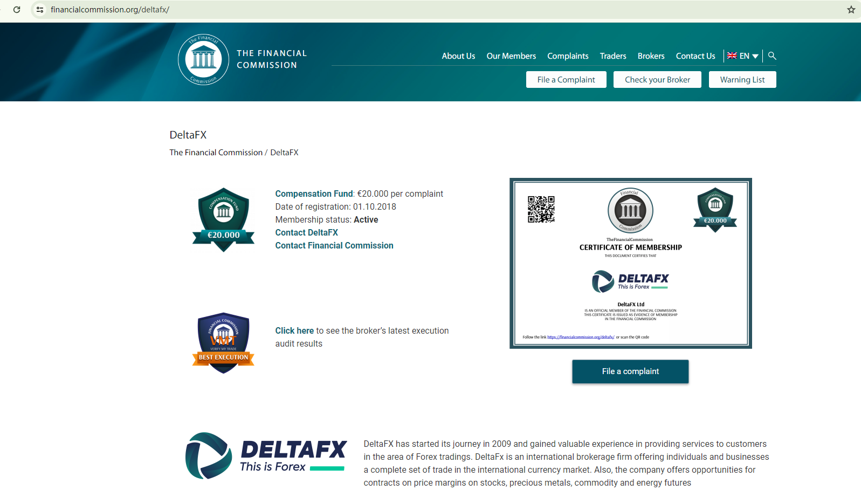
Task: Expand the EN language dropdown
Action: tap(749, 56)
